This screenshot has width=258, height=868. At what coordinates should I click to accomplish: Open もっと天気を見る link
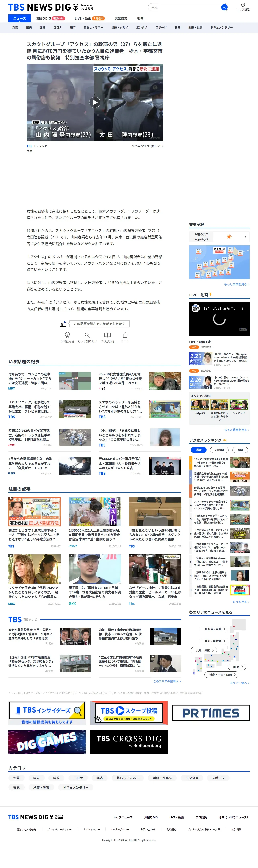tap(237, 284)
